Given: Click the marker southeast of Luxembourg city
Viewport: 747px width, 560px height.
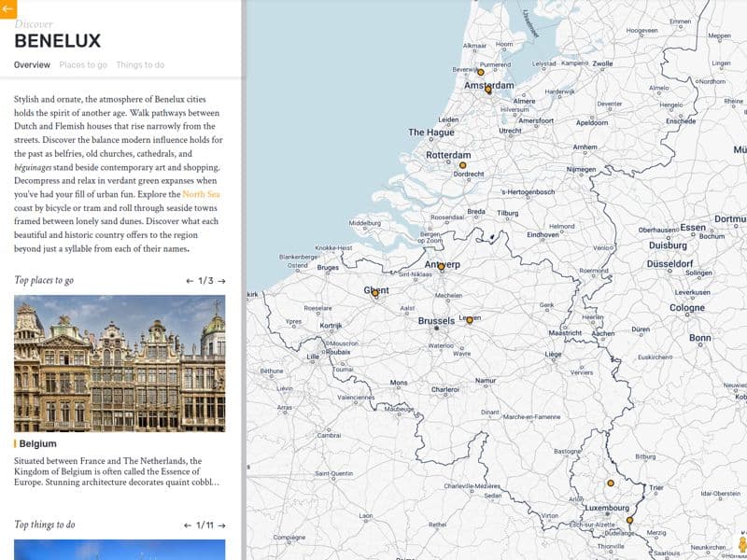Looking at the screenshot, I should tap(629, 521).
